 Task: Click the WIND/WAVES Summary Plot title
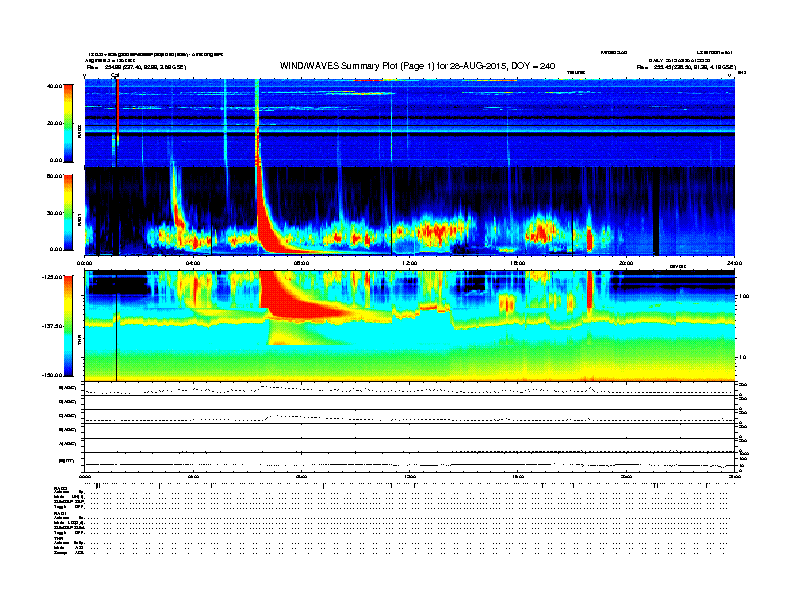(x=417, y=66)
